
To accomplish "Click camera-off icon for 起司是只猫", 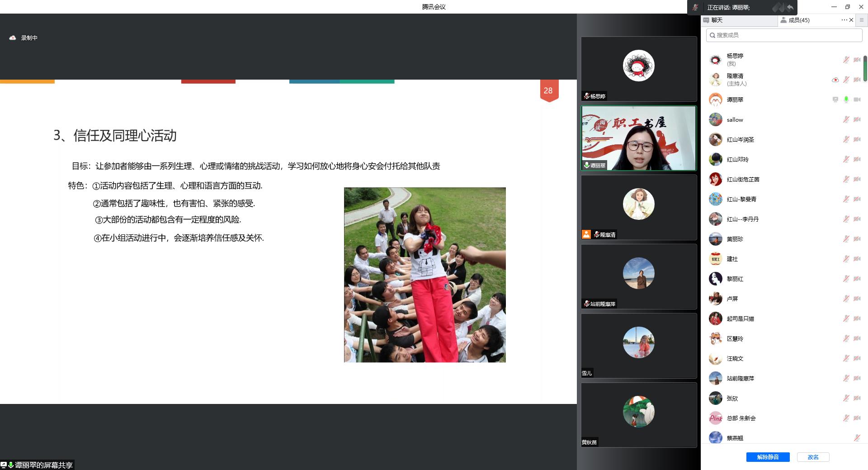I will (x=857, y=318).
